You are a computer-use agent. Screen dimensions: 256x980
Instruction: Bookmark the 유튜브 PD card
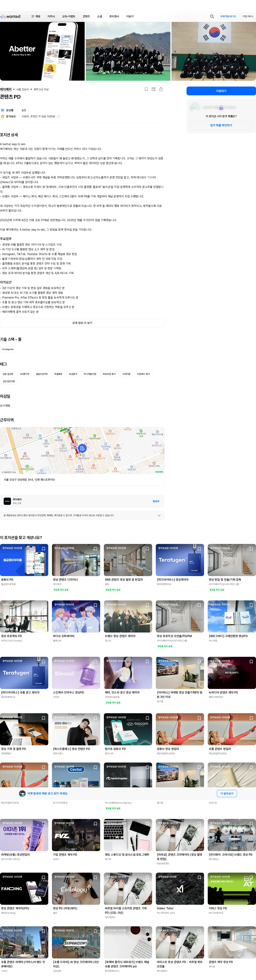pyautogui.click(x=44, y=549)
